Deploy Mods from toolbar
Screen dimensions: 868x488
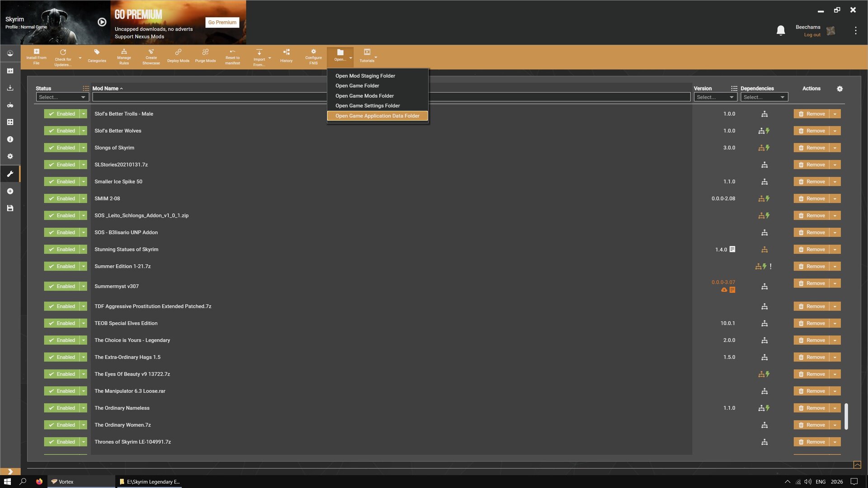[178, 56]
